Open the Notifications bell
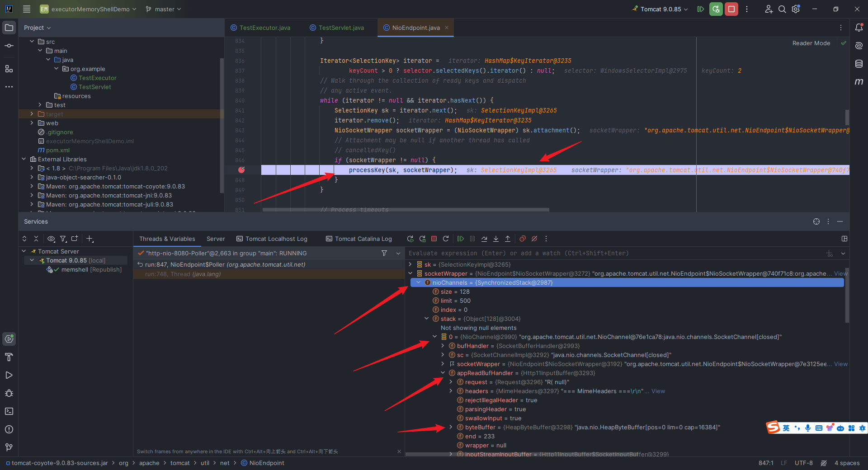Screen dimensions: 868x470 pyautogui.click(x=859, y=28)
